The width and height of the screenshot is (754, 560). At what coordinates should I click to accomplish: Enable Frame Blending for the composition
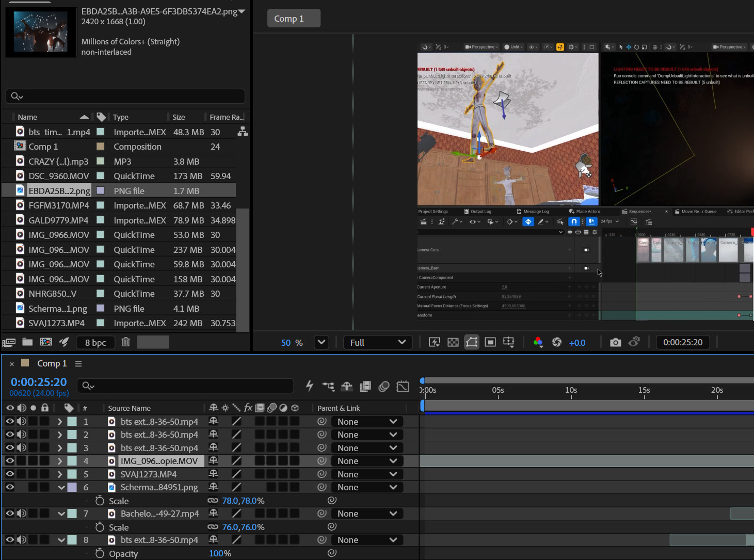click(365, 386)
